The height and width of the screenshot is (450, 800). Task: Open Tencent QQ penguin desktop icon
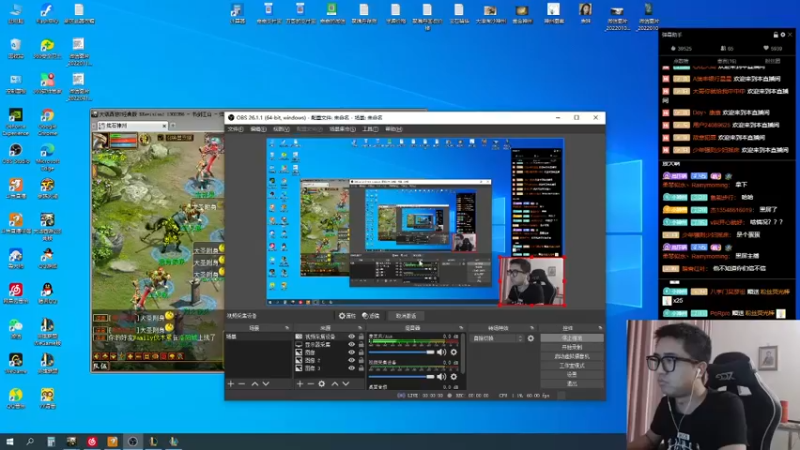[x=47, y=293]
